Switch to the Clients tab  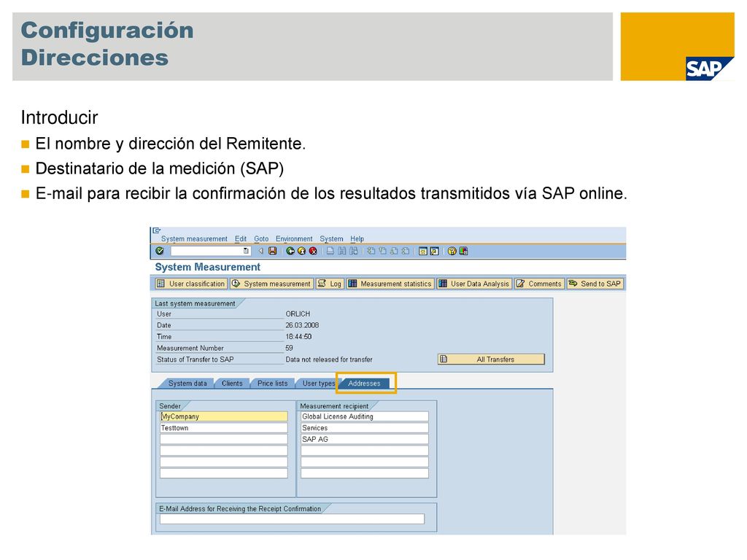coord(232,384)
